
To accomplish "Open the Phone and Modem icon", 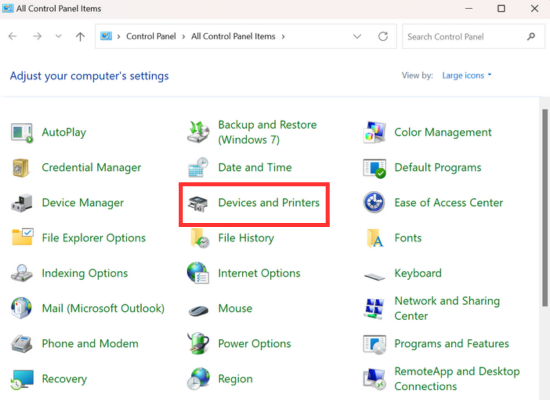I will pos(22,344).
